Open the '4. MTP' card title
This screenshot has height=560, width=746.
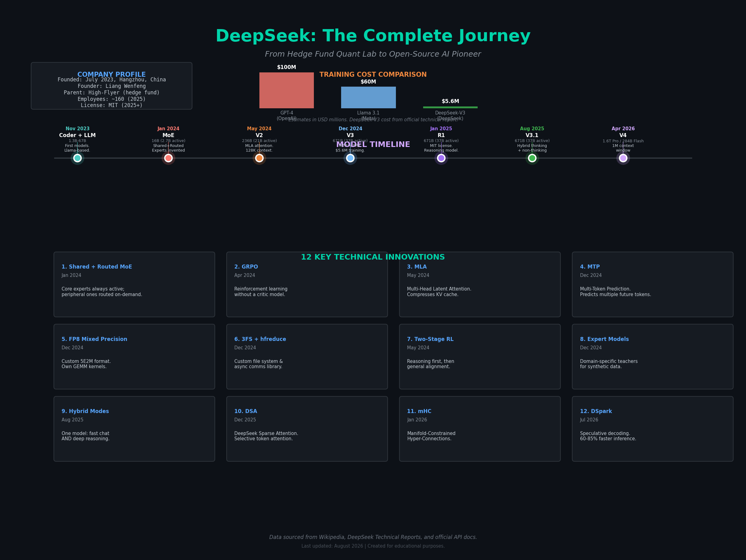590,267
